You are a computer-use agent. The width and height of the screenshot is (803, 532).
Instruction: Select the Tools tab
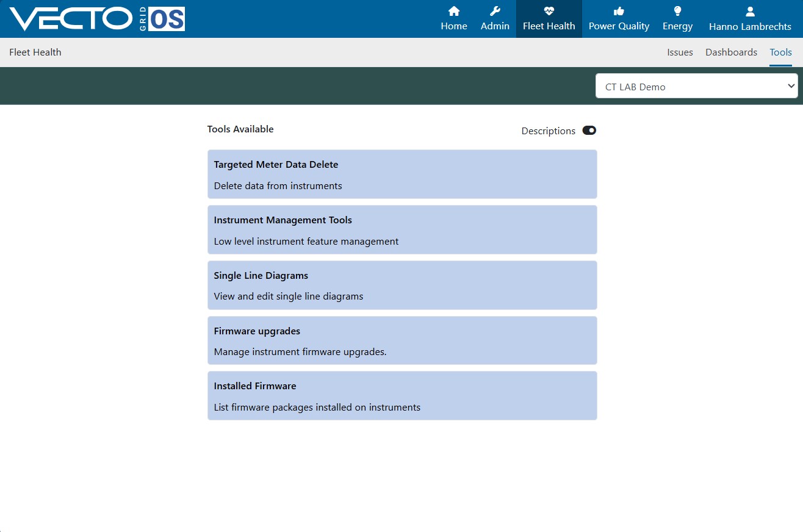(780, 52)
